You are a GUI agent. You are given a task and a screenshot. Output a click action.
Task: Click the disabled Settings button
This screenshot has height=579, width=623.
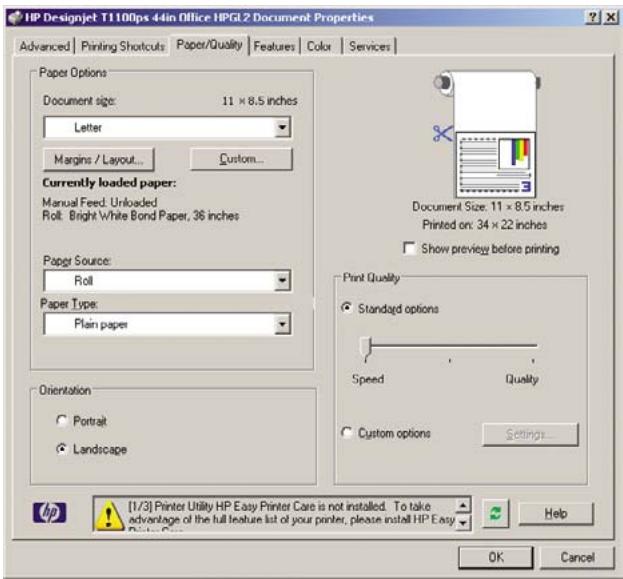[x=530, y=434]
